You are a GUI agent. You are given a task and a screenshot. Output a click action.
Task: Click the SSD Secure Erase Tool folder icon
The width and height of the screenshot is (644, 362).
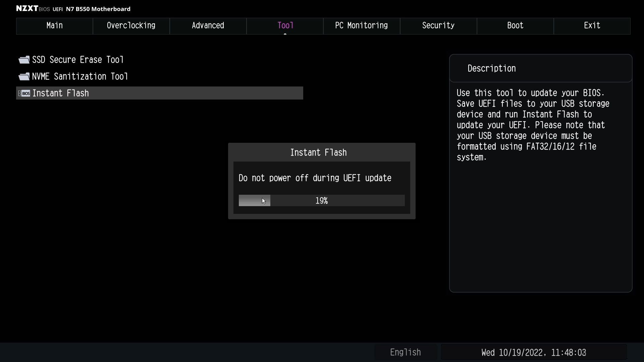[x=24, y=60]
